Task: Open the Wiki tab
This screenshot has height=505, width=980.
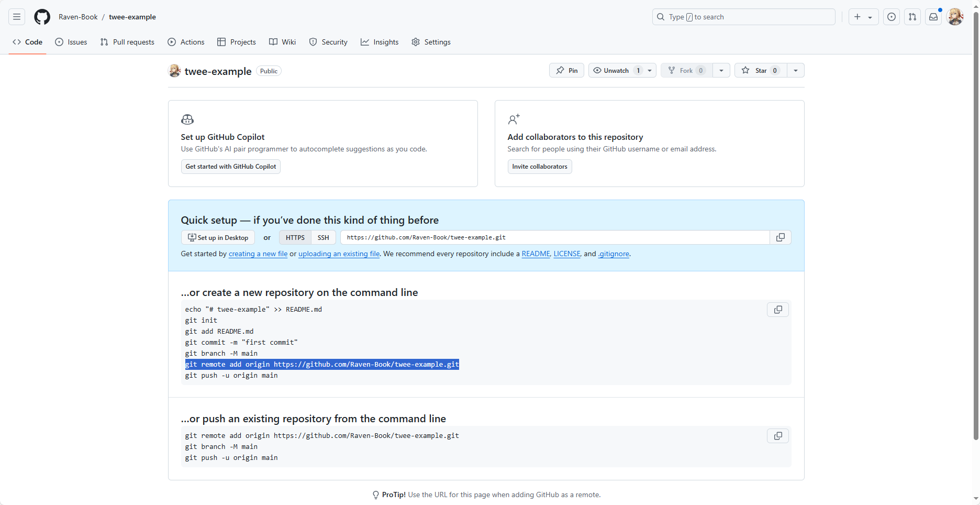Action: 282,42
